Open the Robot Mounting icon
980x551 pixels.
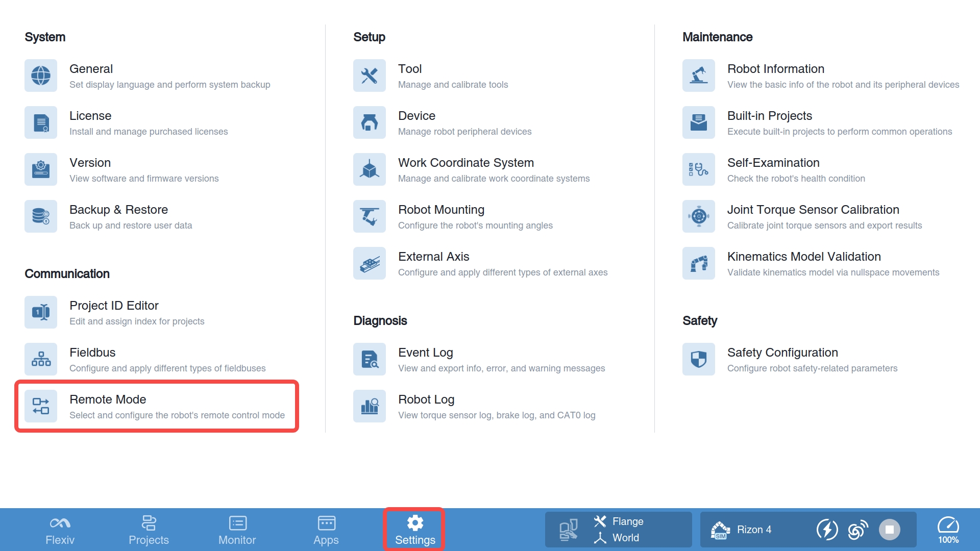[370, 216]
